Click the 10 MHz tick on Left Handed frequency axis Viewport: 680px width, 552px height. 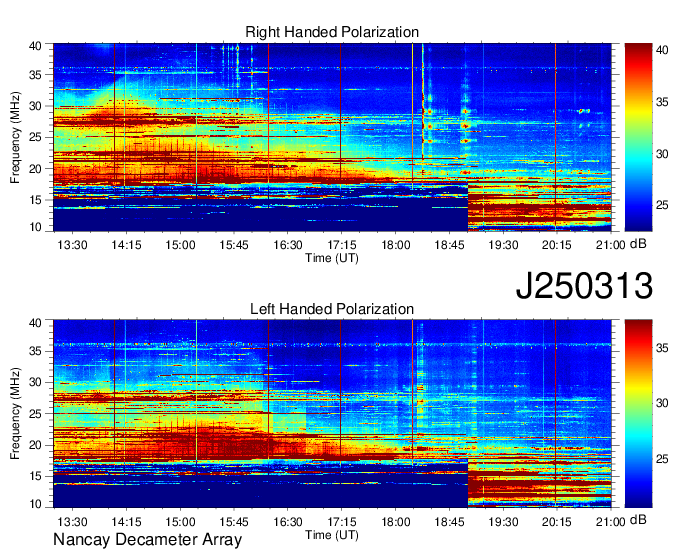pos(35,504)
